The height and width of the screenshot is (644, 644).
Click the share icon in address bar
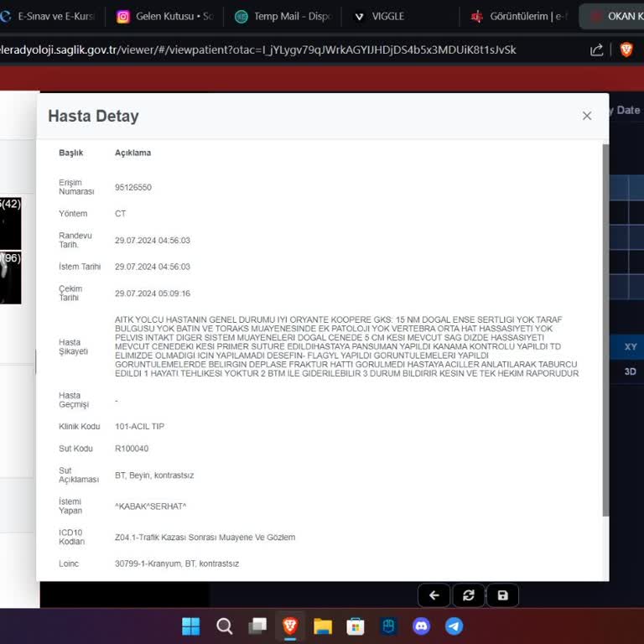click(x=597, y=49)
